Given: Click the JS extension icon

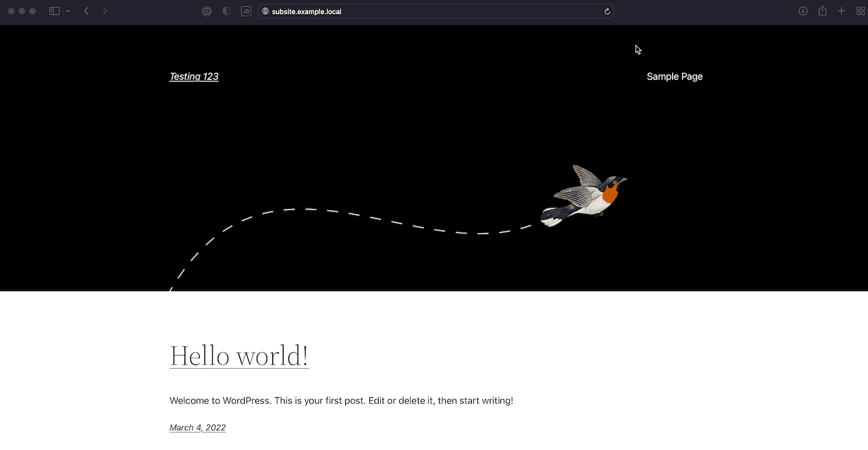Looking at the screenshot, I should [246, 11].
